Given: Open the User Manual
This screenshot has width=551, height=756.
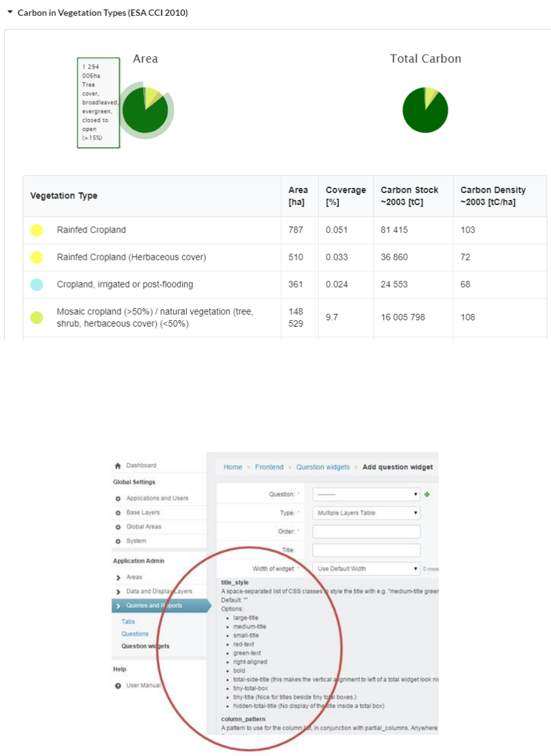Looking at the screenshot, I should [x=143, y=685].
